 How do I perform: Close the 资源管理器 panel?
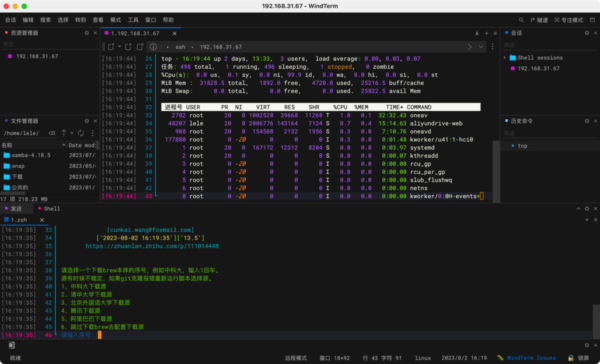95,33
